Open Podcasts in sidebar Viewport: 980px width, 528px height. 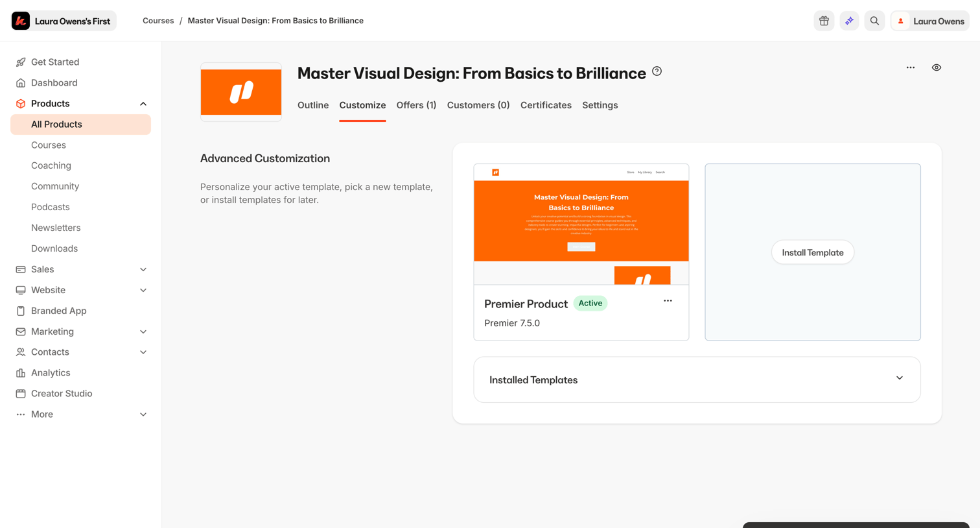coord(51,207)
